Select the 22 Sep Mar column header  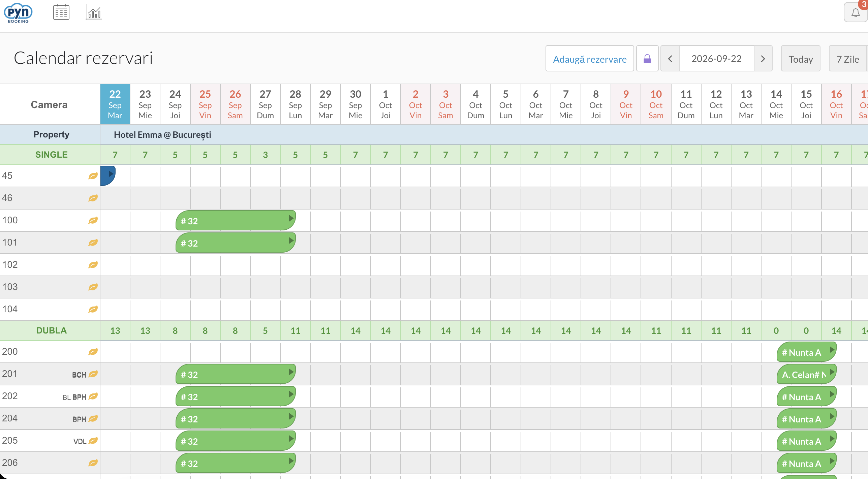click(x=115, y=104)
